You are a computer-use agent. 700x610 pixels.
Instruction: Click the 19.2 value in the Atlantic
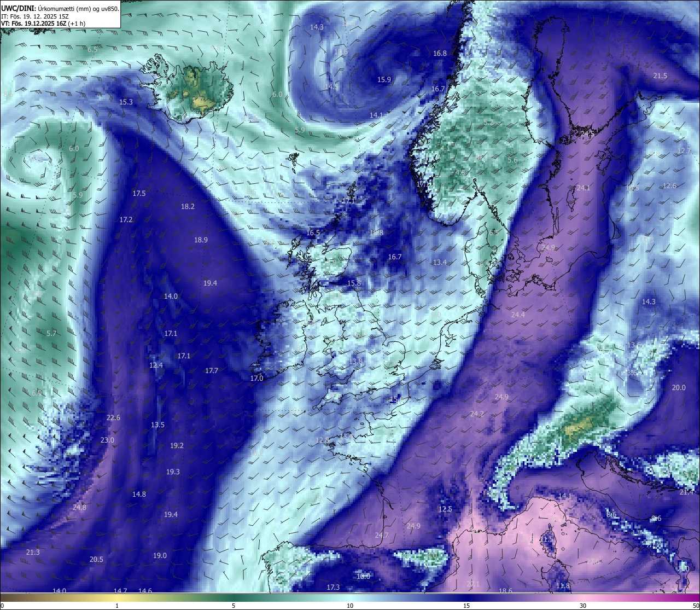point(177,445)
